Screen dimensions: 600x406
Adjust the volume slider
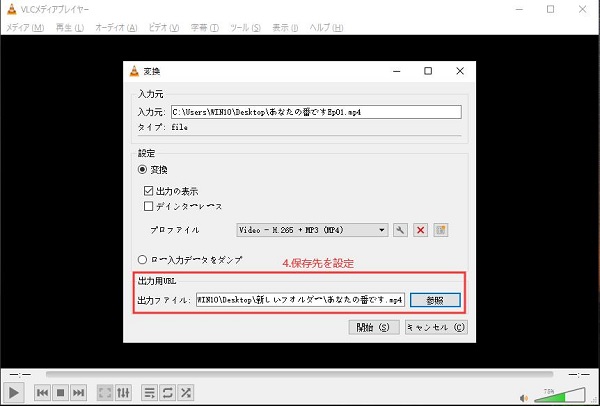click(x=560, y=395)
